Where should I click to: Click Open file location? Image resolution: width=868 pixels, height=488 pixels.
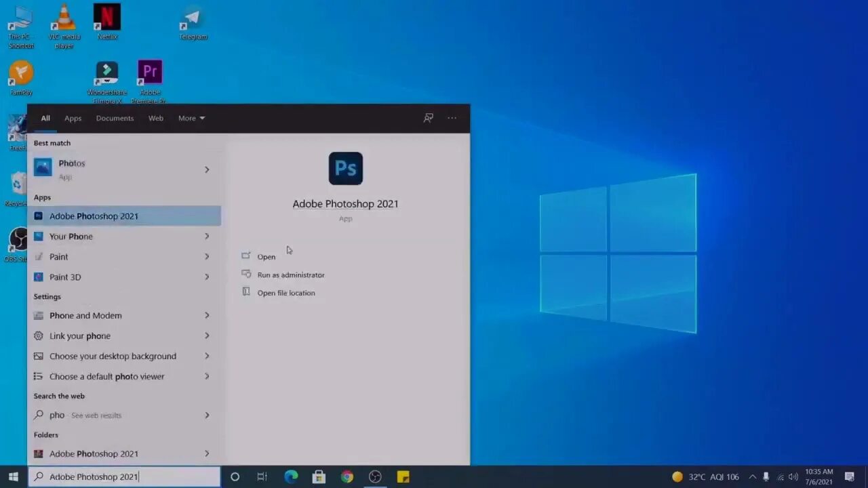[286, 293]
